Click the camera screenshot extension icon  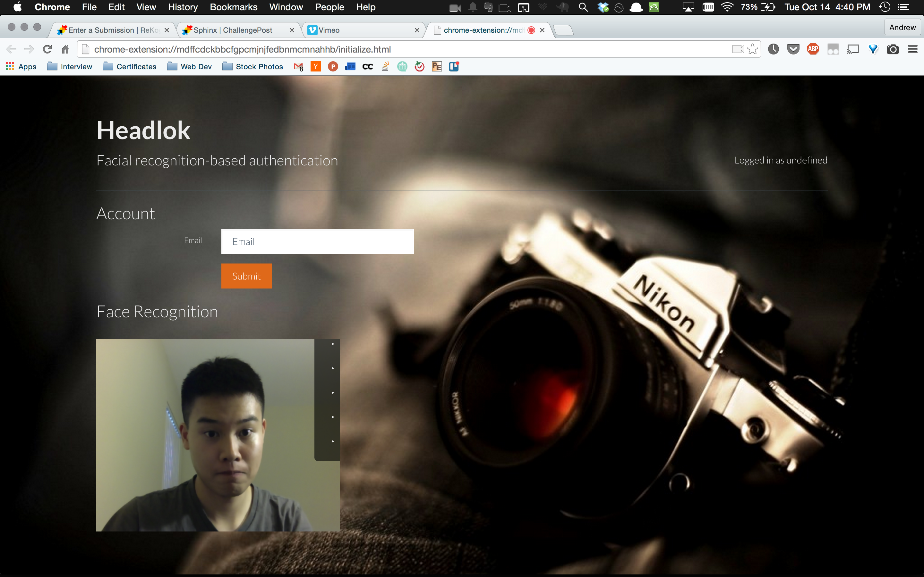point(892,49)
